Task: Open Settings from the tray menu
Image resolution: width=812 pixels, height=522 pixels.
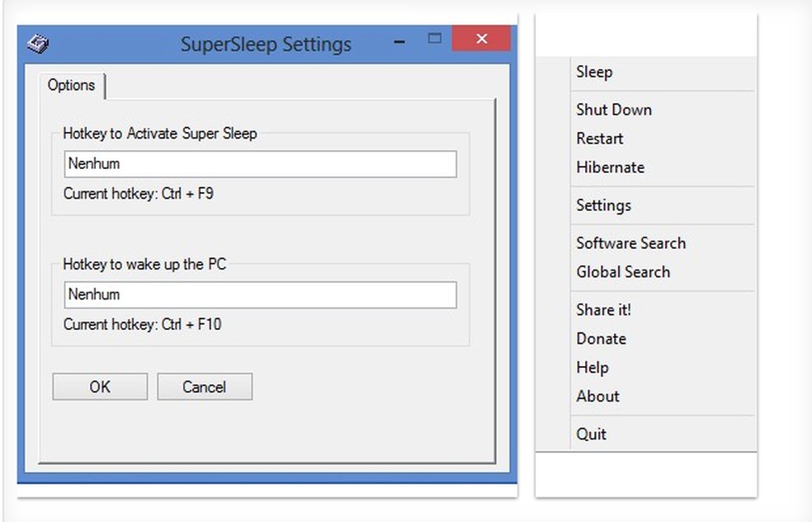Action: point(603,205)
